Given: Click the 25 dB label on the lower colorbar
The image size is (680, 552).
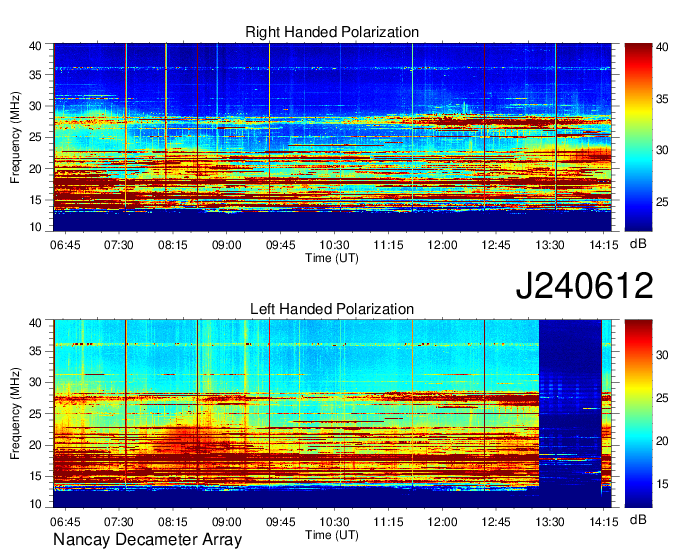Looking at the screenshot, I should [662, 398].
